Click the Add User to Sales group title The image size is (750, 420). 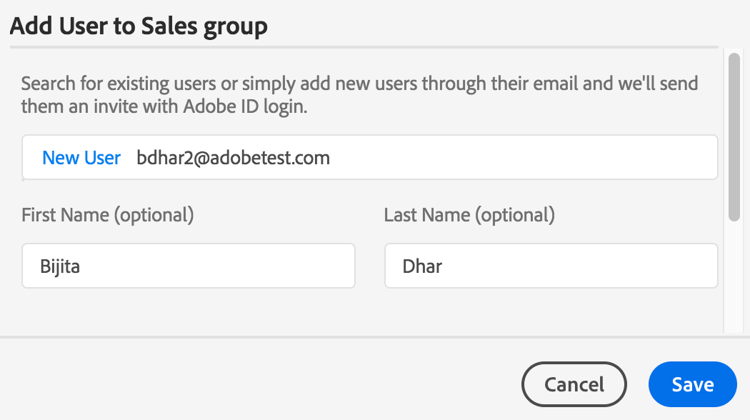click(138, 26)
